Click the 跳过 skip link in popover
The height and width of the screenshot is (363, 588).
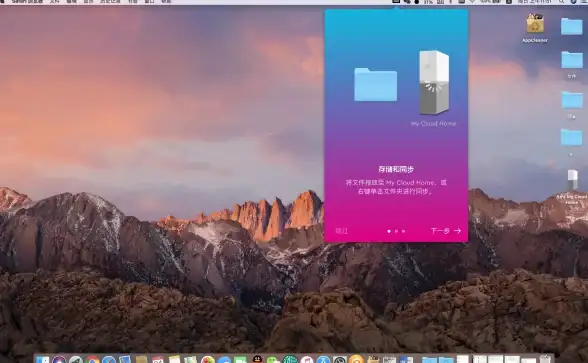[341, 231]
